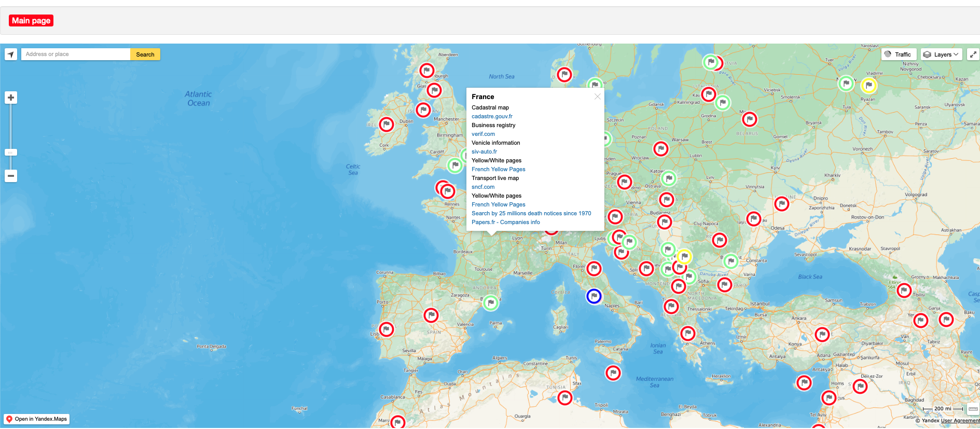The height and width of the screenshot is (429, 980).
Task: Focus the Address or place field
Action: 75,54
